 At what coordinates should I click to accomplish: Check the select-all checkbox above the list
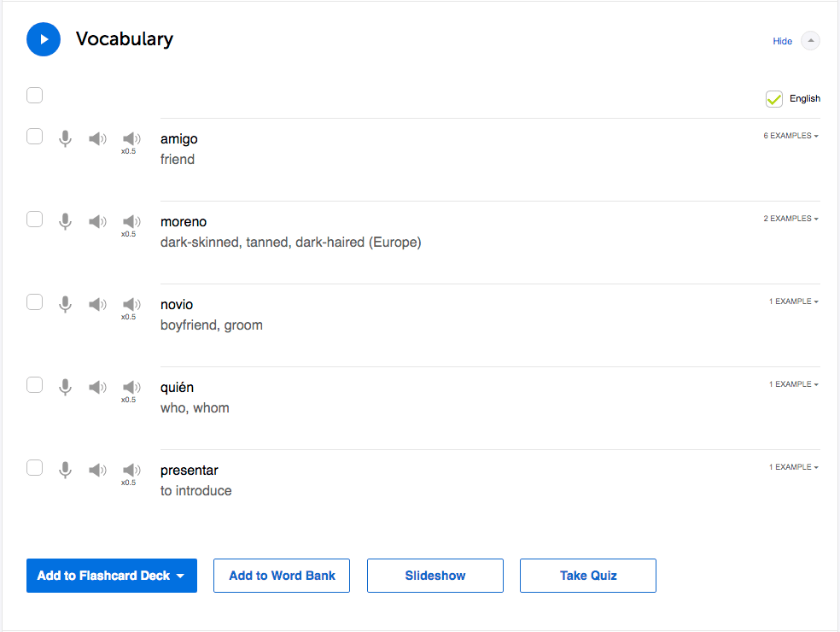[x=34, y=95]
